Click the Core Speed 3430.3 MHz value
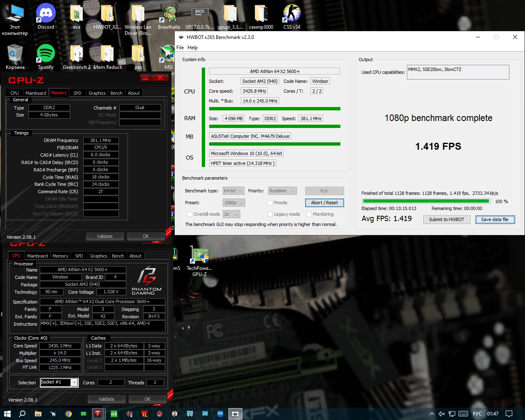Screen dimensions: 525x420 pos(60,346)
